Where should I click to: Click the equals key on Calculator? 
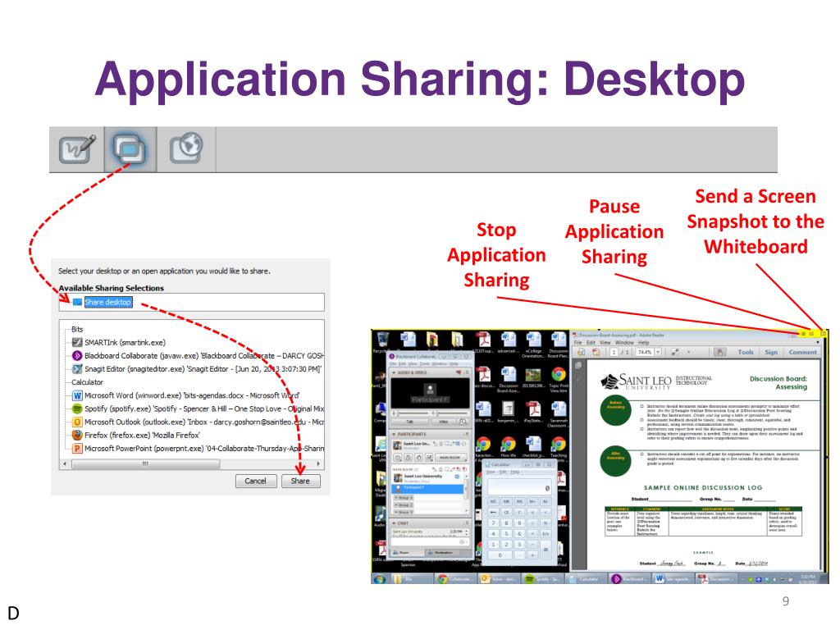pyautogui.click(x=546, y=550)
